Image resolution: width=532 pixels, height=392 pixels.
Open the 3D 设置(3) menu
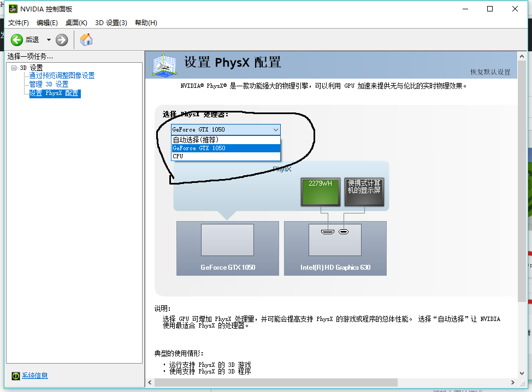pos(111,22)
